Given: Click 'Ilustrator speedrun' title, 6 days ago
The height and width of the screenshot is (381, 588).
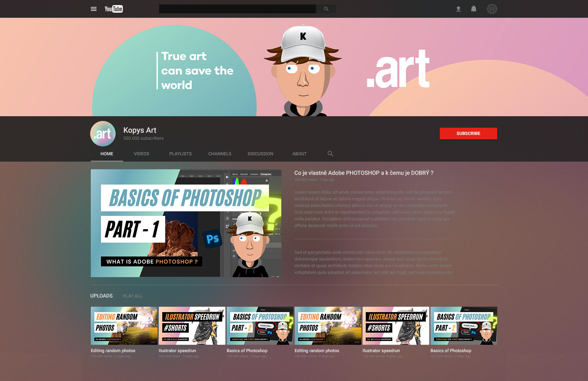Looking at the screenshot, I should [381, 351].
